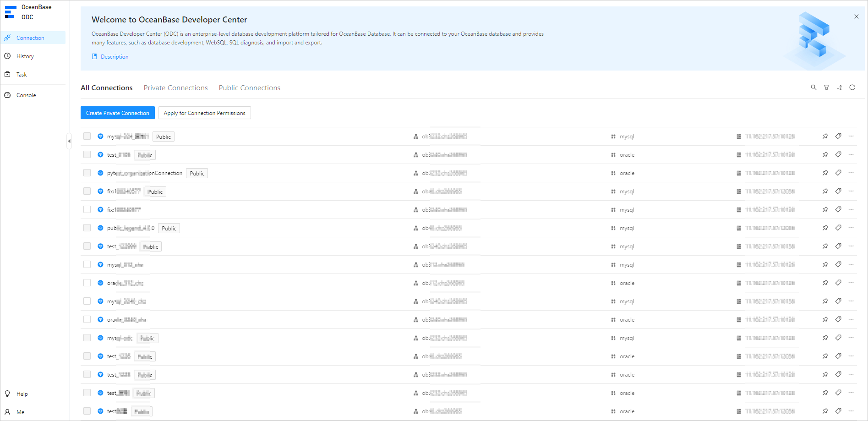868x421 pixels.
Task: Tick the checkbox of the first connection
Action: coord(87,137)
